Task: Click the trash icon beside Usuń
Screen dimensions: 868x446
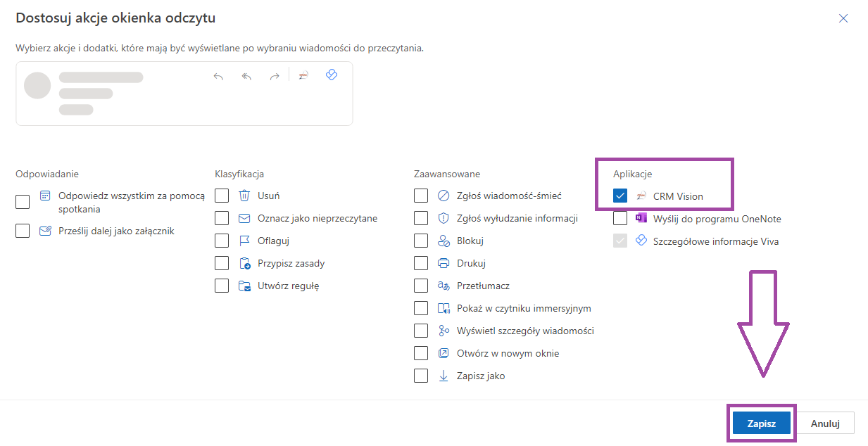Action: pyautogui.click(x=244, y=196)
